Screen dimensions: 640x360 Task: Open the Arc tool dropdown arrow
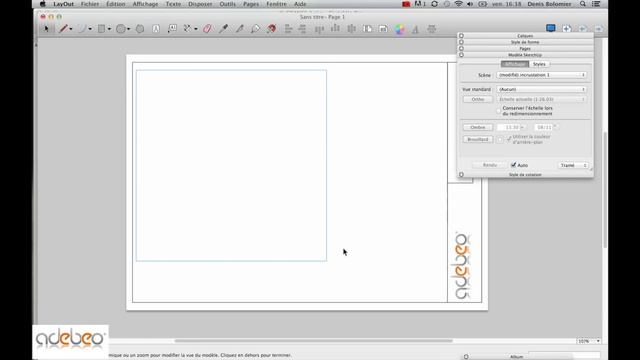pyautogui.click(x=90, y=29)
